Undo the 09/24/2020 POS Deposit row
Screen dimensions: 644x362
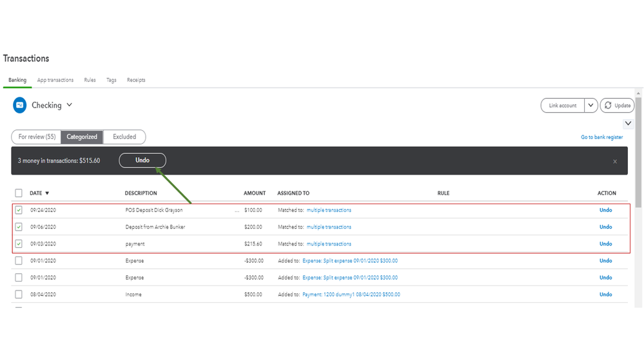tap(606, 210)
